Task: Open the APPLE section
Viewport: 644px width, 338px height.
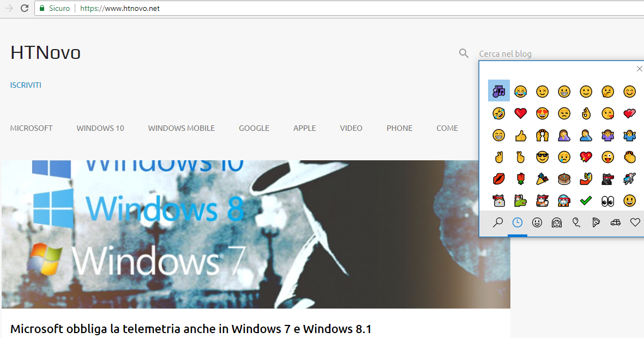Action: point(305,128)
